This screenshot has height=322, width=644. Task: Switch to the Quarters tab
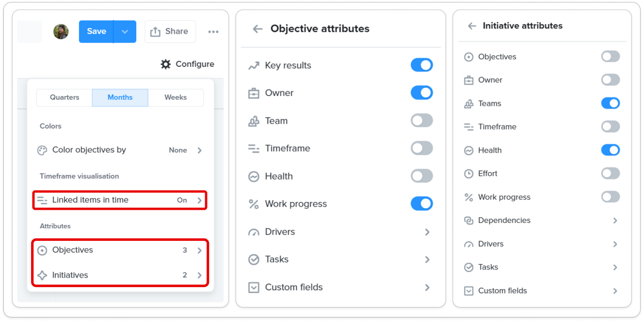(64, 98)
